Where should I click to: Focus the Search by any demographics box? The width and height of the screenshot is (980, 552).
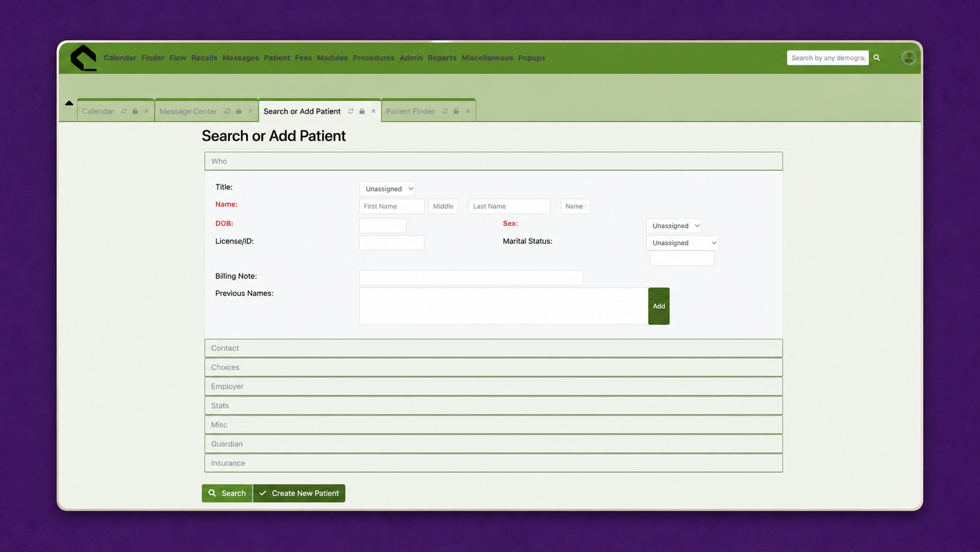click(x=828, y=57)
